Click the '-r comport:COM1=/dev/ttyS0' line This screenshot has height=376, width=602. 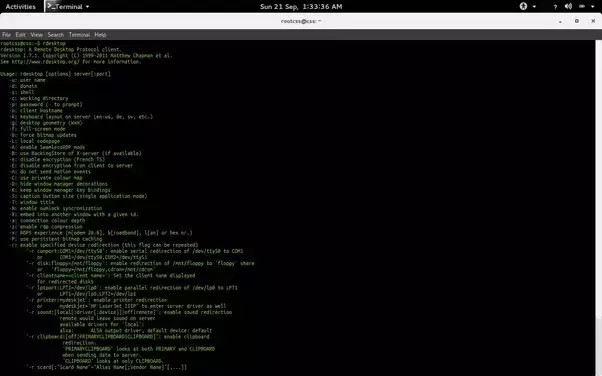pos(135,251)
